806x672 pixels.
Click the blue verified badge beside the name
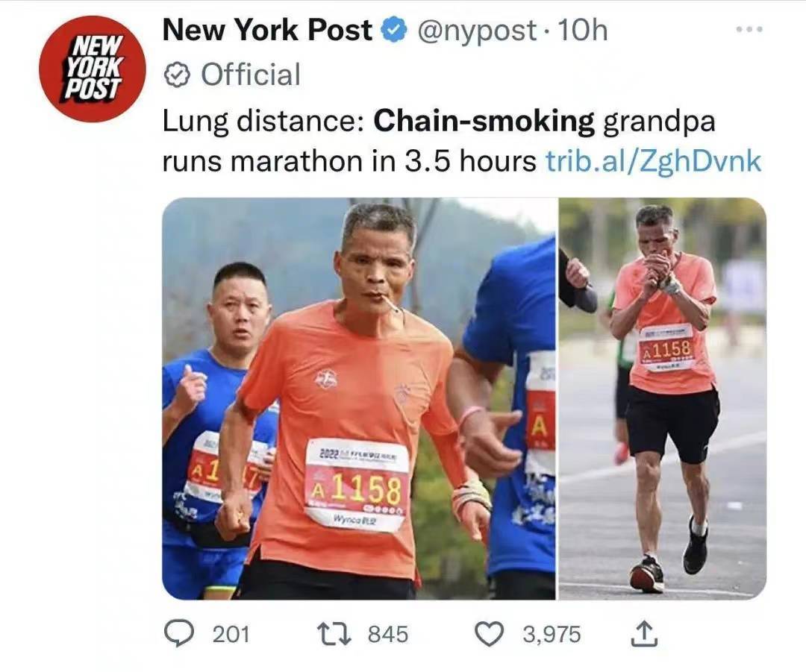pos(394,31)
